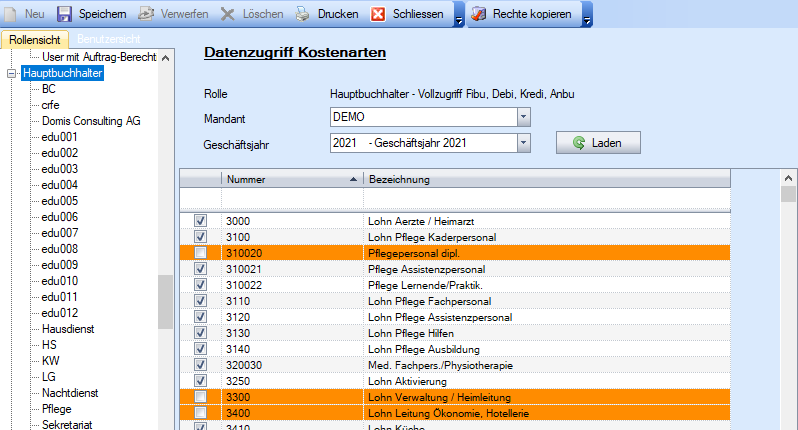Viewport: 798px width, 430px height.
Task: Uncheck the 3250 Lohn Aktivierung checkbox
Action: [201, 381]
